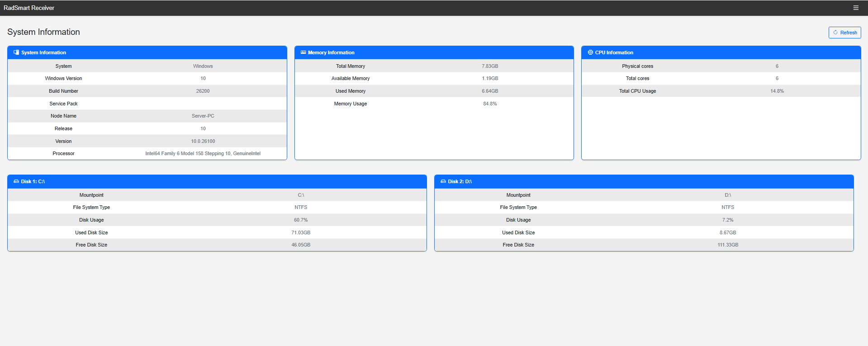This screenshot has height=346, width=868.
Task: Select the 'Windows' system value
Action: [x=203, y=66]
